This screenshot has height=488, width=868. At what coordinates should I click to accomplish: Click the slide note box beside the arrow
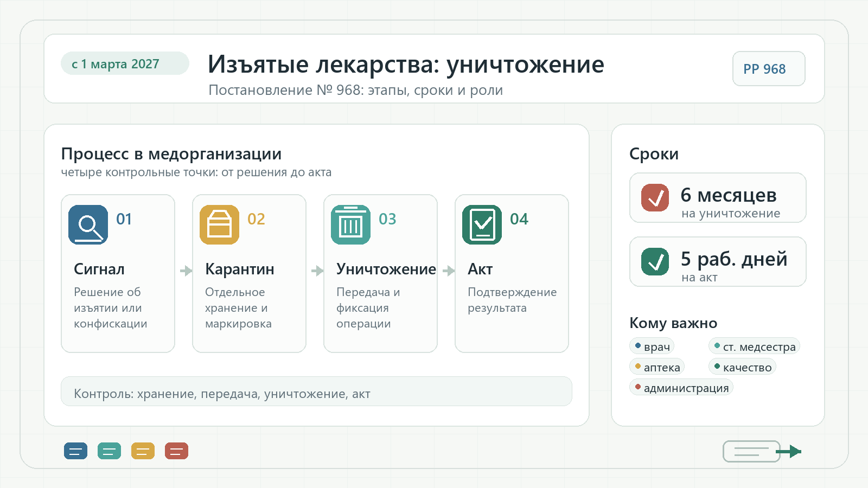[751, 451]
